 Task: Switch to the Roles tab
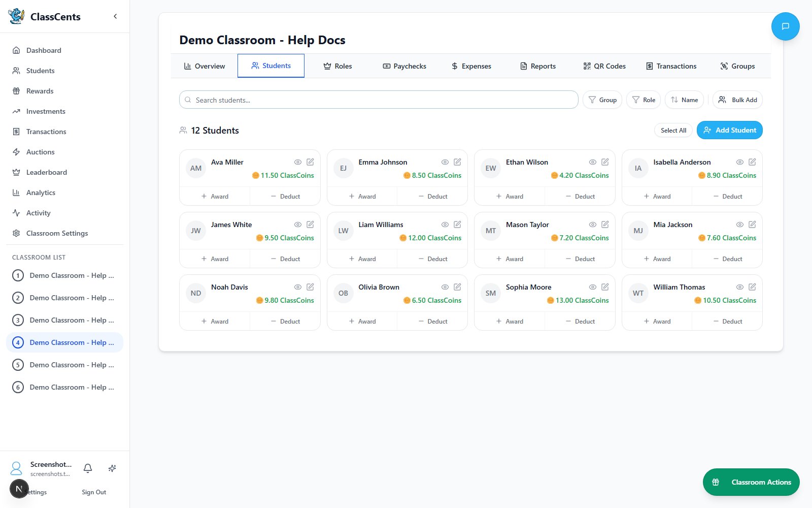(338, 66)
